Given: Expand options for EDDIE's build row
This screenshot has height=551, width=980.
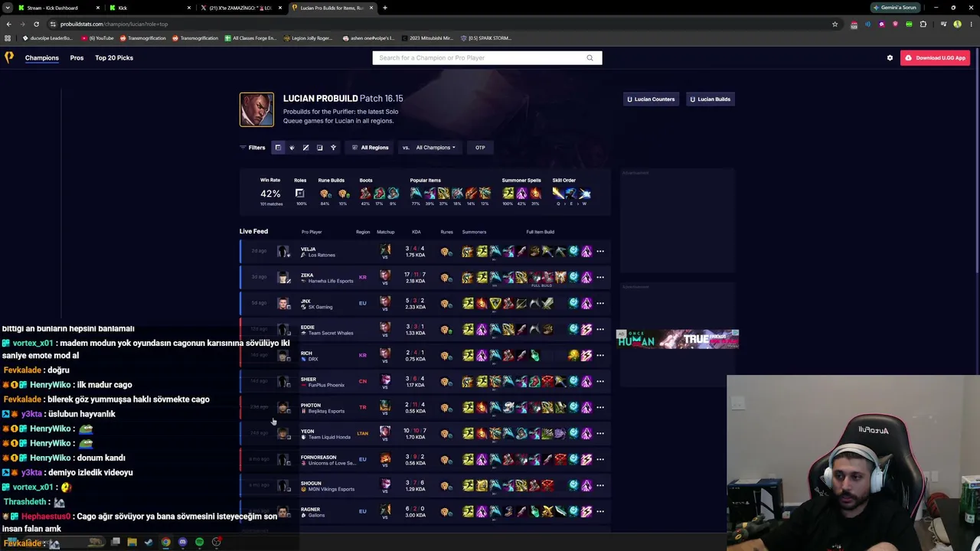Looking at the screenshot, I should [600, 329].
